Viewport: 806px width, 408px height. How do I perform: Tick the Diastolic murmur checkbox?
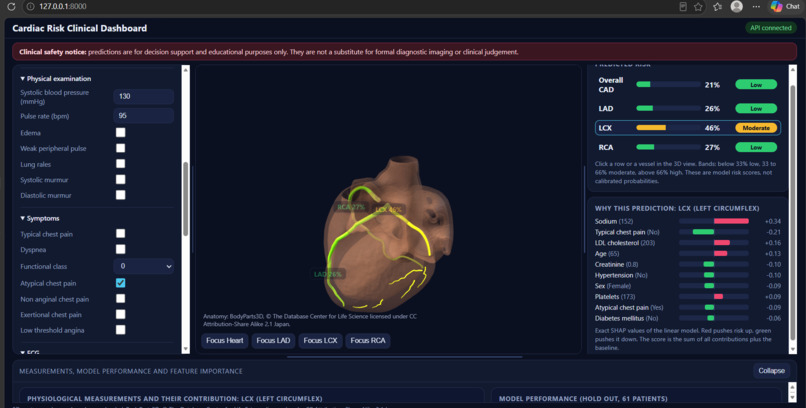tap(120, 195)
